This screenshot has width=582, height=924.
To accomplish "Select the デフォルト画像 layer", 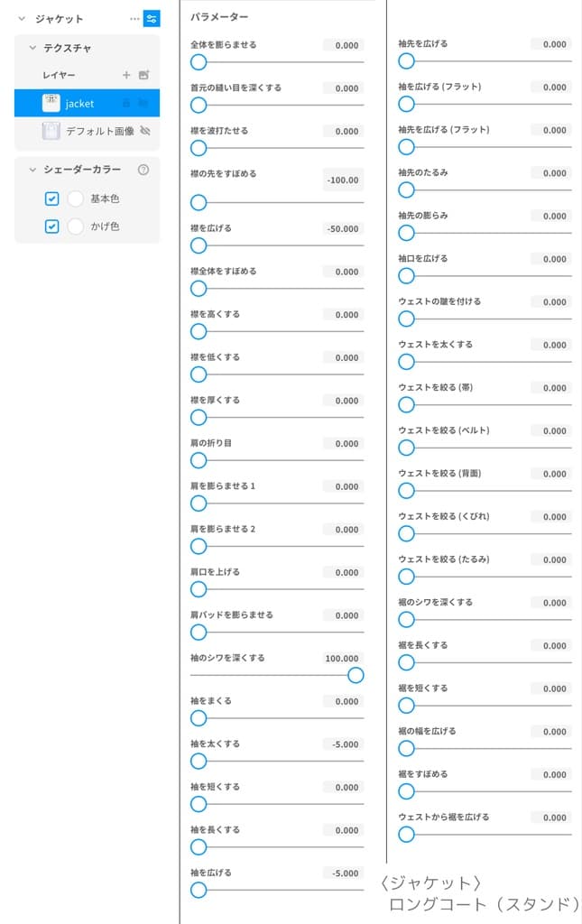I will click(x=99, y=131).
